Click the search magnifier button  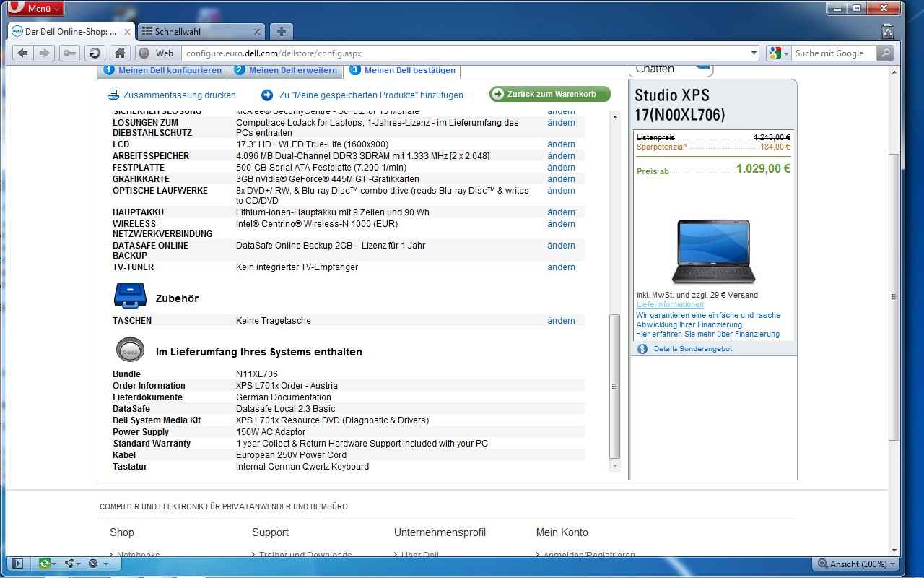click(885, 53)
